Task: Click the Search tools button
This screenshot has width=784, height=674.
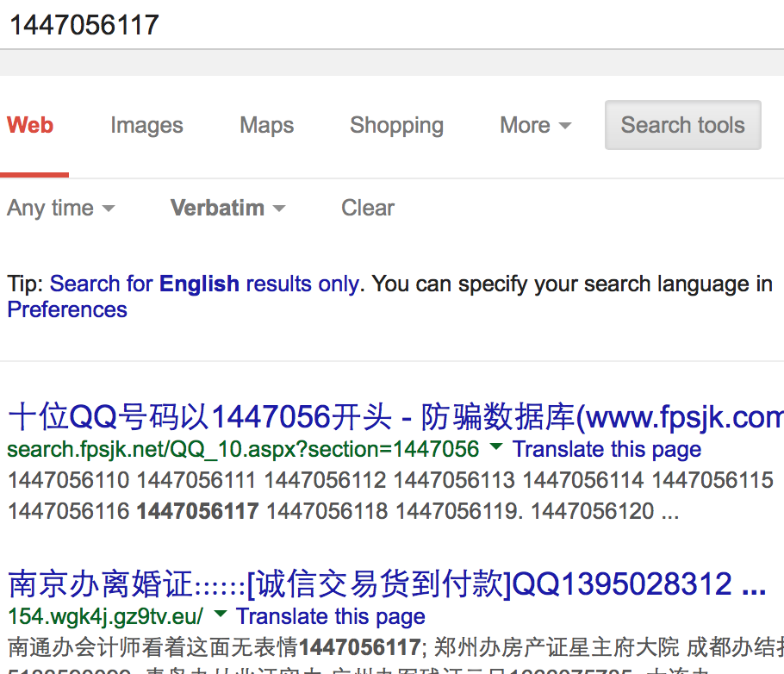Action: tap(682, 126)
